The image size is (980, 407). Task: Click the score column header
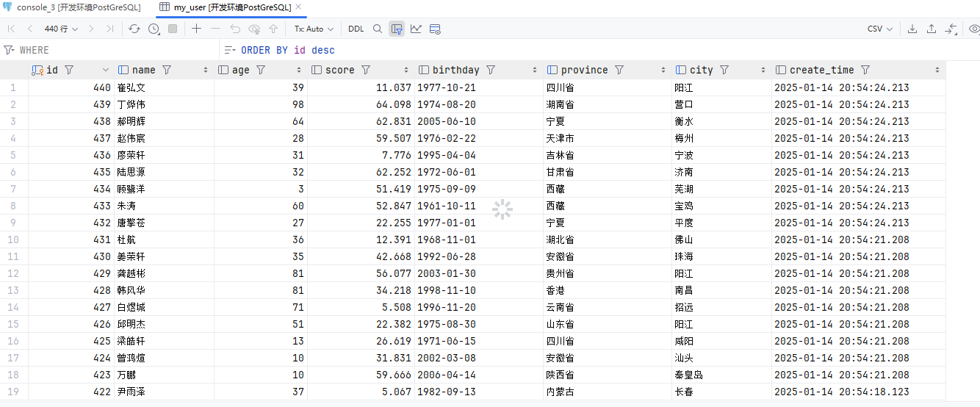pyautogui.click(x=339, y=70)
